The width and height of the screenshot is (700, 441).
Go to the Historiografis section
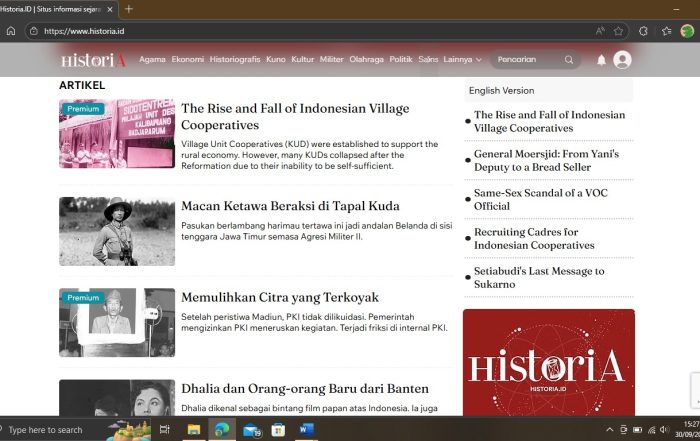235,60
